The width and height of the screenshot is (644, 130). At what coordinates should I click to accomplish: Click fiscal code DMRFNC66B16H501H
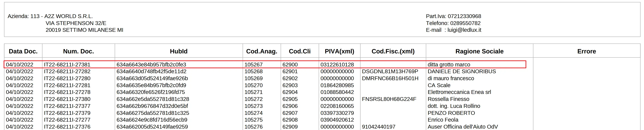pyautogui.click(x=390, y=79)
